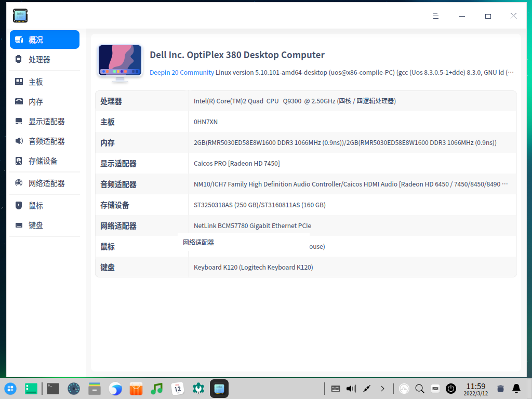Click the 处理器 row label in overview table

(111, 101)
